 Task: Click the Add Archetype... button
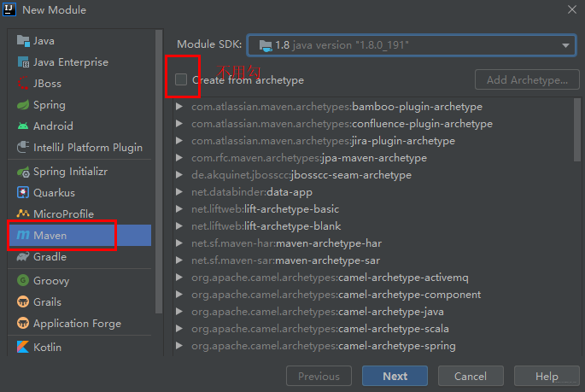[x=527, y=79]
